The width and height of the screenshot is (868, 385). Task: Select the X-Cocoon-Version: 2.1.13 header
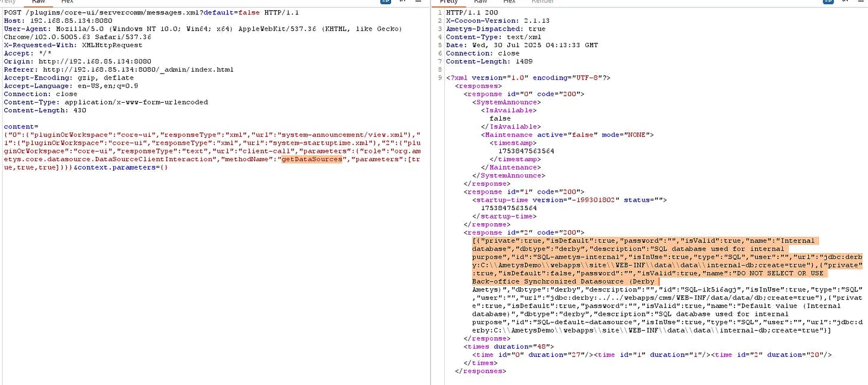pyautogui.click(x=497, y=21)
